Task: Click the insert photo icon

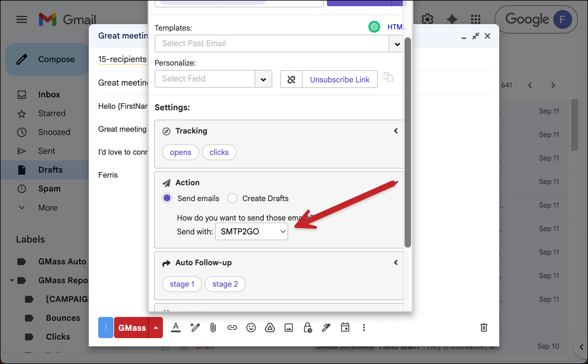Action: [x=288, y=328]
